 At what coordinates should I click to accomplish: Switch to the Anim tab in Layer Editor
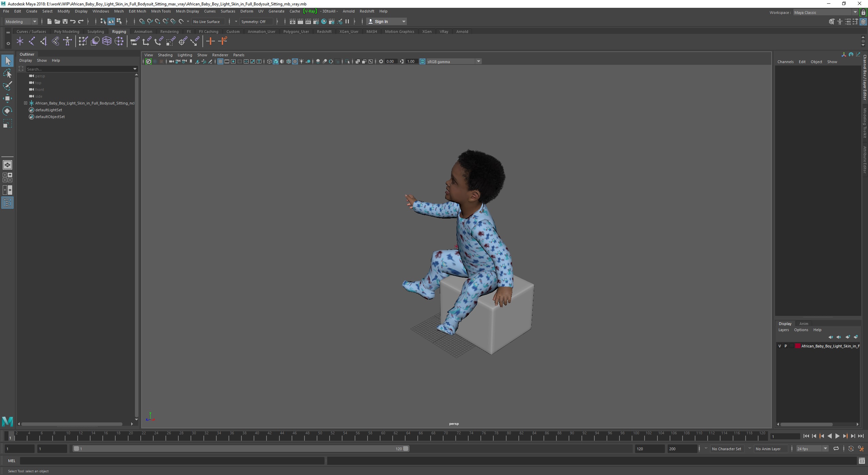(804, 323)
